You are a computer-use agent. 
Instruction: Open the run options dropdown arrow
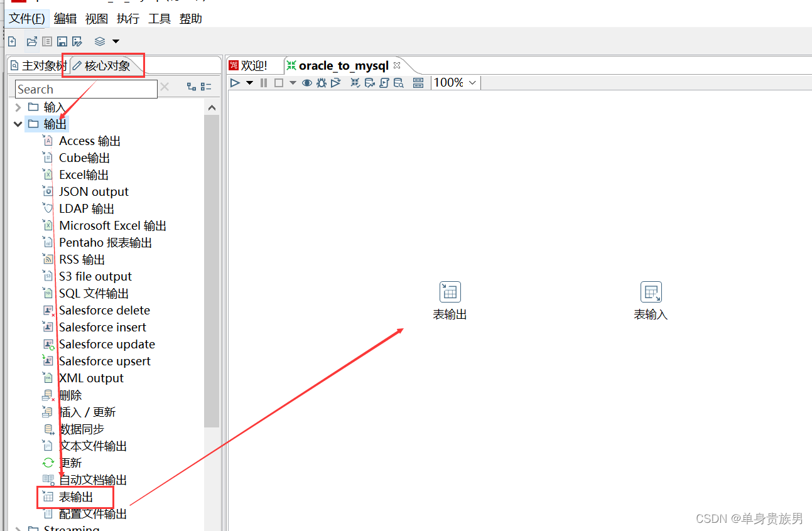tap(249, 83)
